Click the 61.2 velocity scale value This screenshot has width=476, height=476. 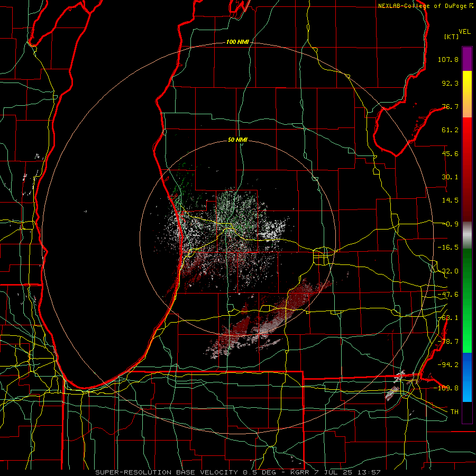[x=450, y=130]
